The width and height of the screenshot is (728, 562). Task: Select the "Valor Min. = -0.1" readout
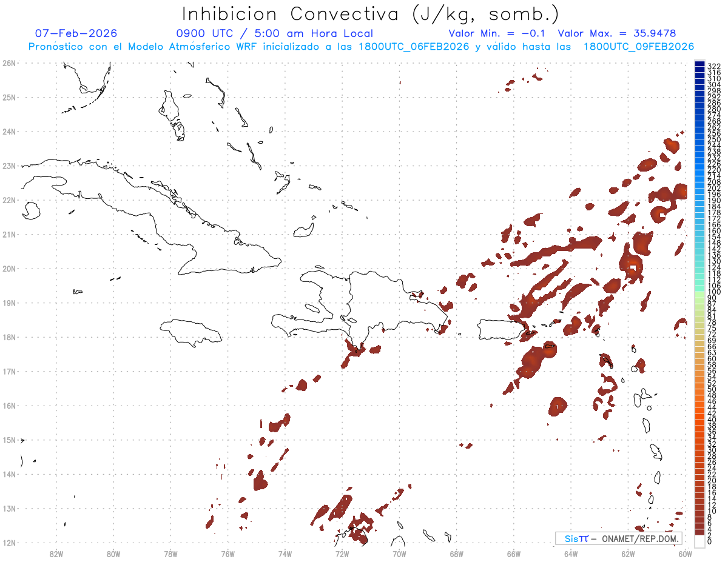pyautogui.click(x=497, y=33)
